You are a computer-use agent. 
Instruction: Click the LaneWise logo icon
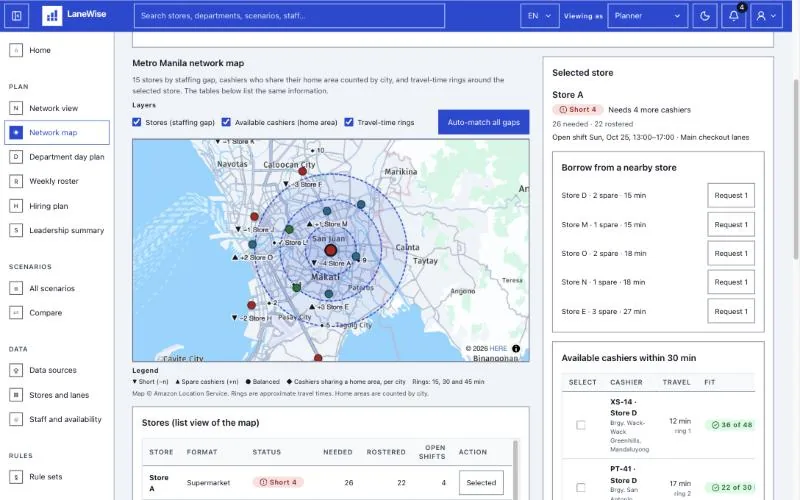(x=52, y=16)
